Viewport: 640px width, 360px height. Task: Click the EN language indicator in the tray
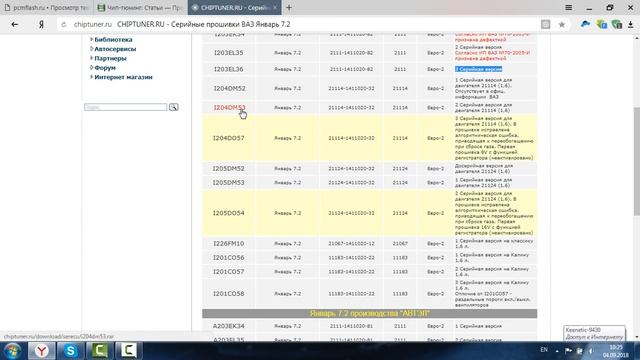[x=544, y=350]
